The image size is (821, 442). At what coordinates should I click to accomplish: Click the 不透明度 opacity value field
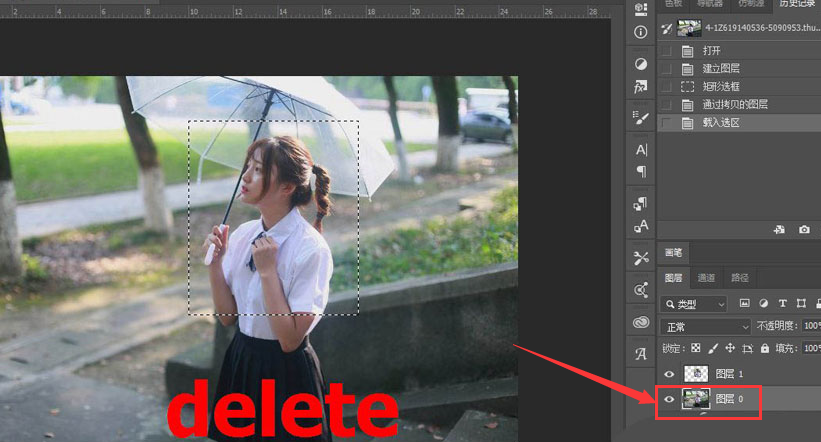pos(811,326)
